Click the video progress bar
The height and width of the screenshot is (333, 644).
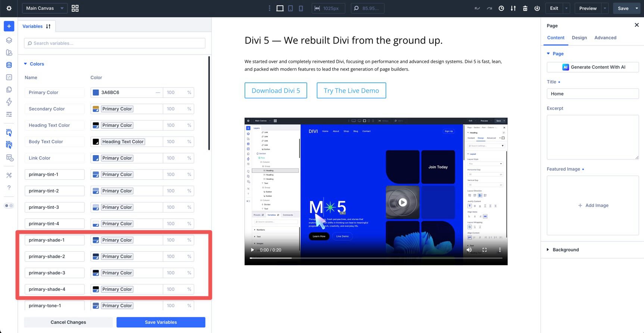click(376, 258)
